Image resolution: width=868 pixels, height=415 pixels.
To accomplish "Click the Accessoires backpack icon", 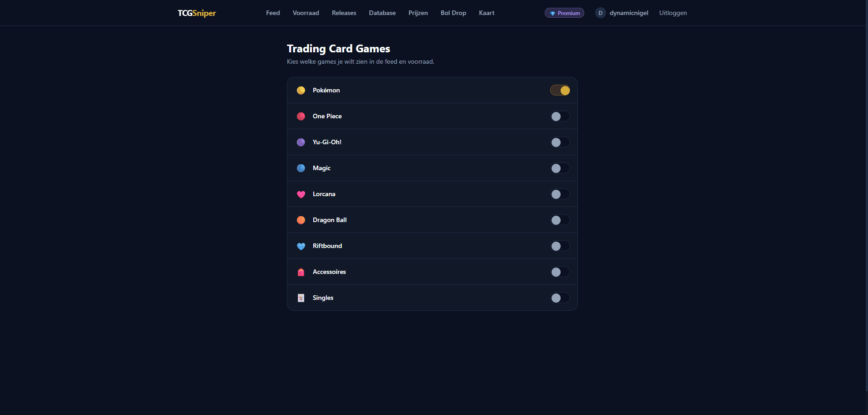I will point(301,272).
